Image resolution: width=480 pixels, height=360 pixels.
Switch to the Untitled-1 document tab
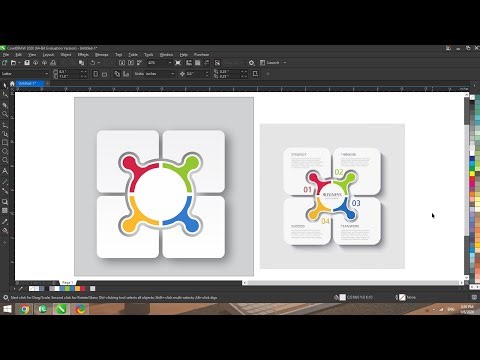pyautogui.click(x=30, y=83)
